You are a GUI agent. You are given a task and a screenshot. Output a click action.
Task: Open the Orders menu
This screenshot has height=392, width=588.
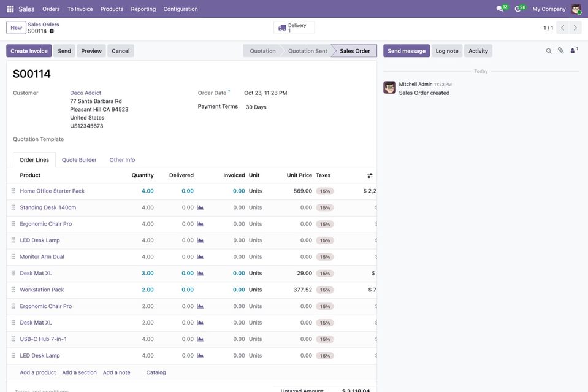coord(51,9)
